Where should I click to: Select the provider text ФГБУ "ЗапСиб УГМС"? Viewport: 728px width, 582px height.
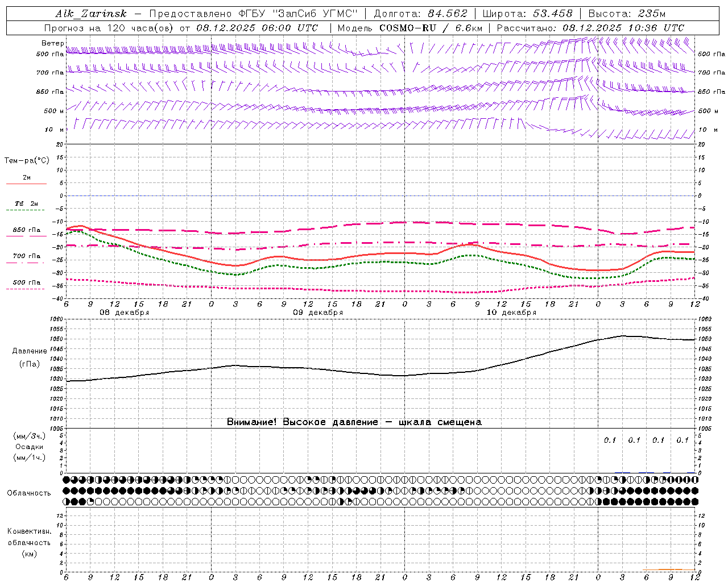coord(298,14)
